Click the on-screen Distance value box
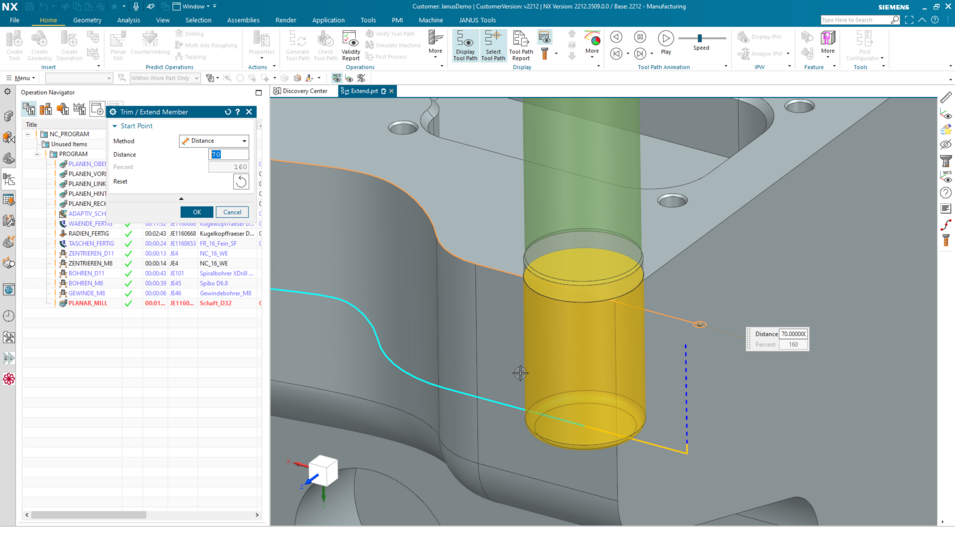This screenshot has height=537, width=955. [793, 334]
